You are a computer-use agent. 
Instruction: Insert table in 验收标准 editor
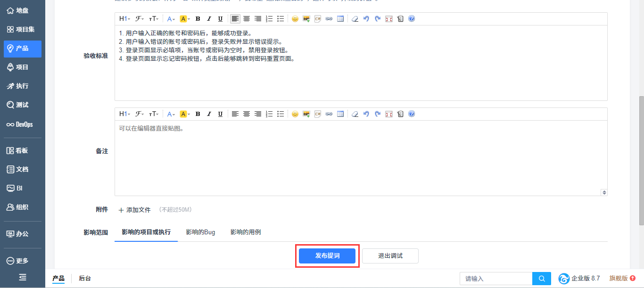[x=340, y=19]
